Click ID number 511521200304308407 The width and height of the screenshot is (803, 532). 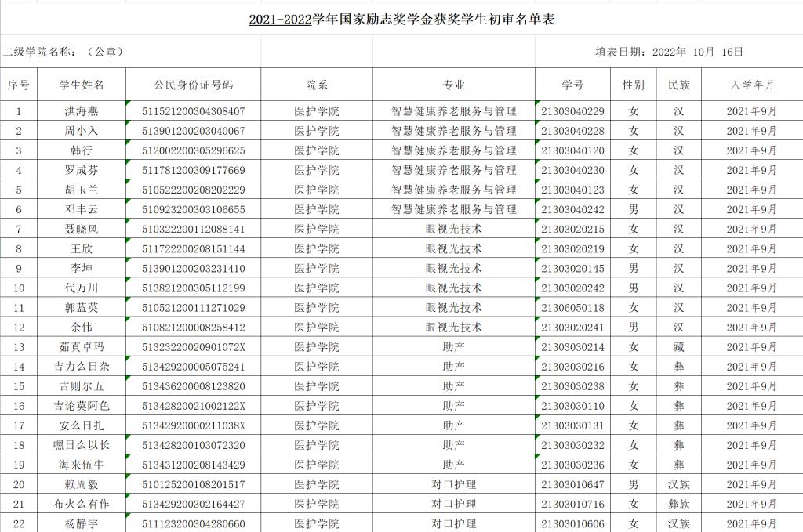194,111
